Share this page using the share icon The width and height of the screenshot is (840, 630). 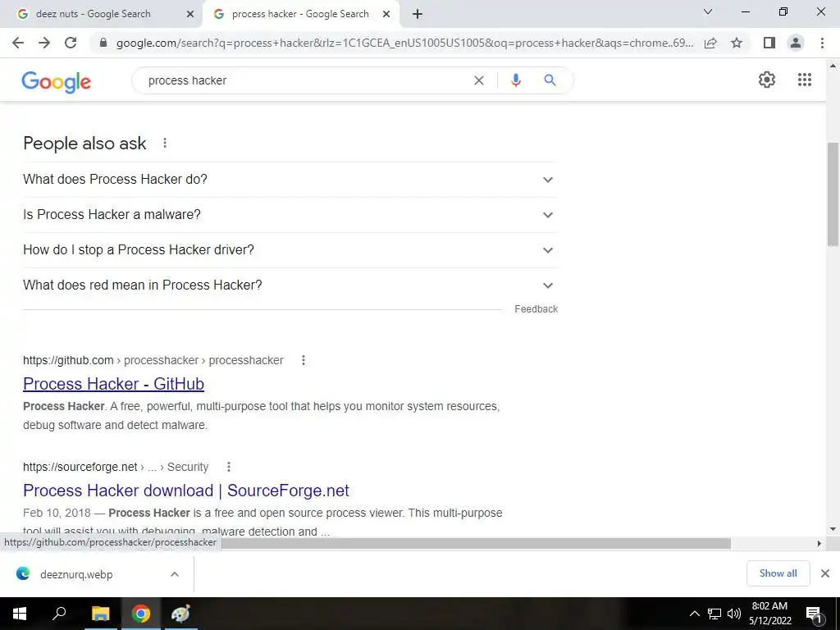pos(710,43)
